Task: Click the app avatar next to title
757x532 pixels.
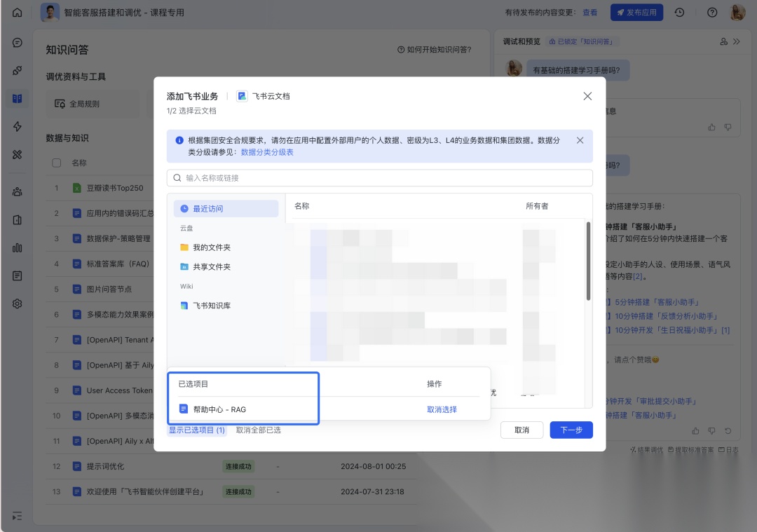Action: 50,13
